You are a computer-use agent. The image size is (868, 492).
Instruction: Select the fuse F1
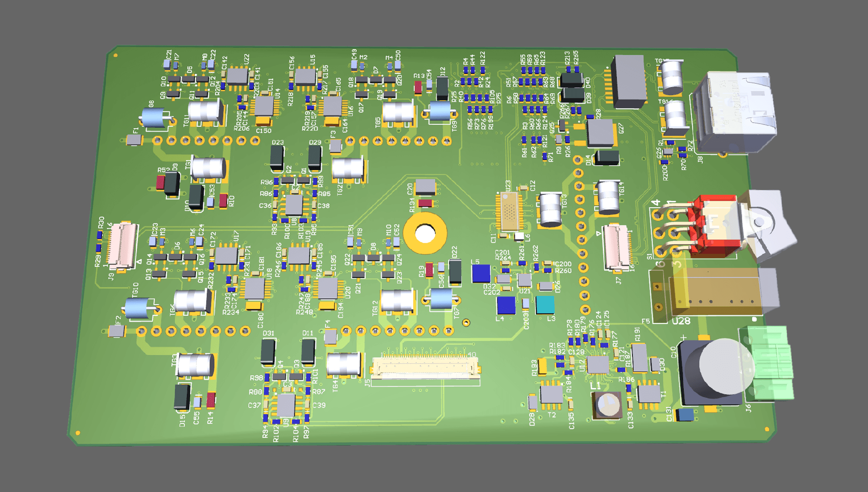tap(134, 140)
